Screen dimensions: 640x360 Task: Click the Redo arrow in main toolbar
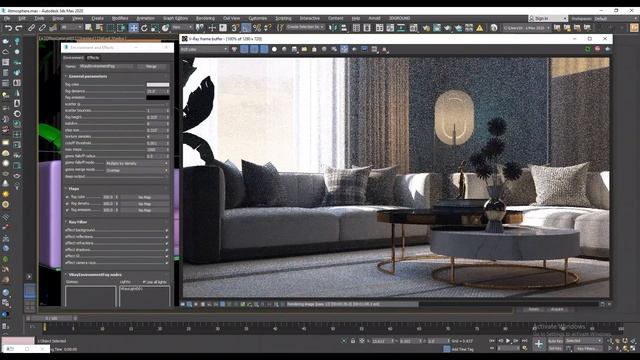tap(19, 28)
